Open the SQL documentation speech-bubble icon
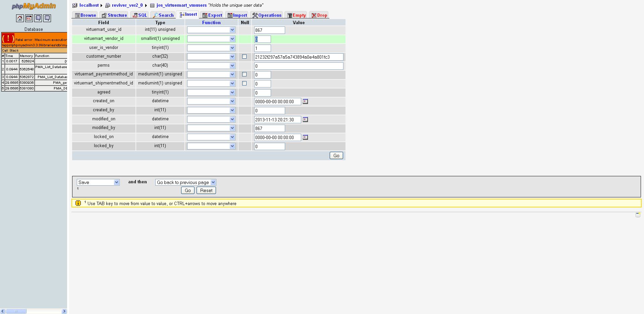 (47, 18)
